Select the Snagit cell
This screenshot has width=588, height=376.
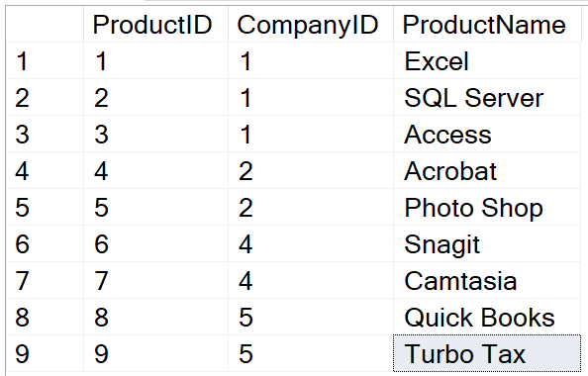[x=487, y=243]
